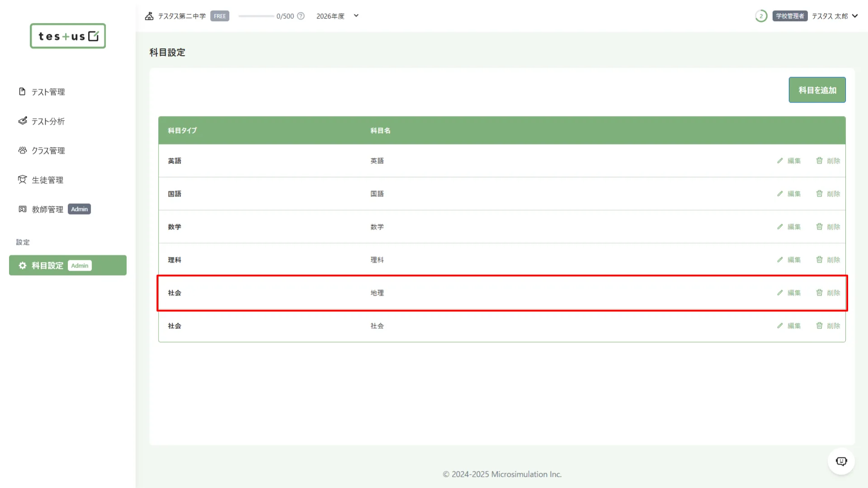Click the 英語 subject name cell

[x=377, y=161]
